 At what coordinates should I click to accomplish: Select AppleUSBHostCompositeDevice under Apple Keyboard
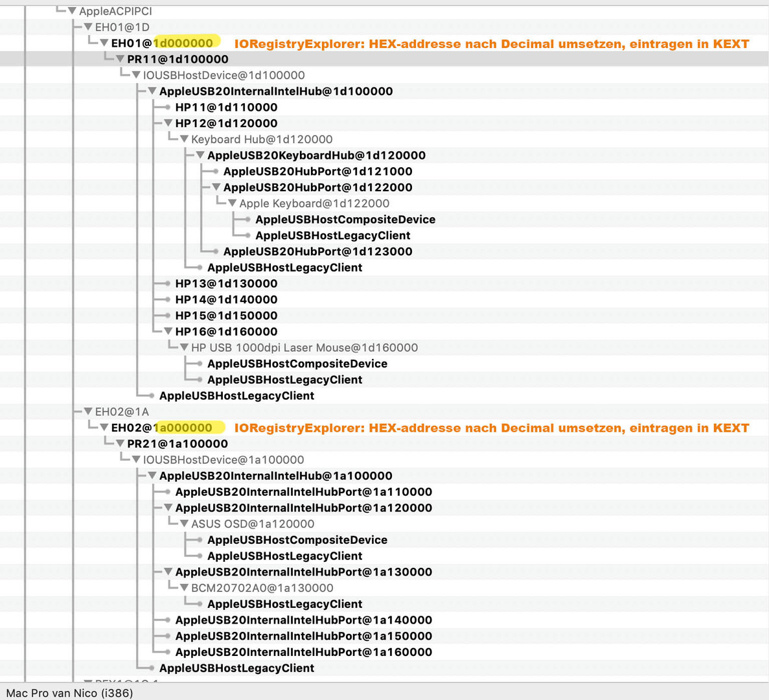[x=345, y=219]
